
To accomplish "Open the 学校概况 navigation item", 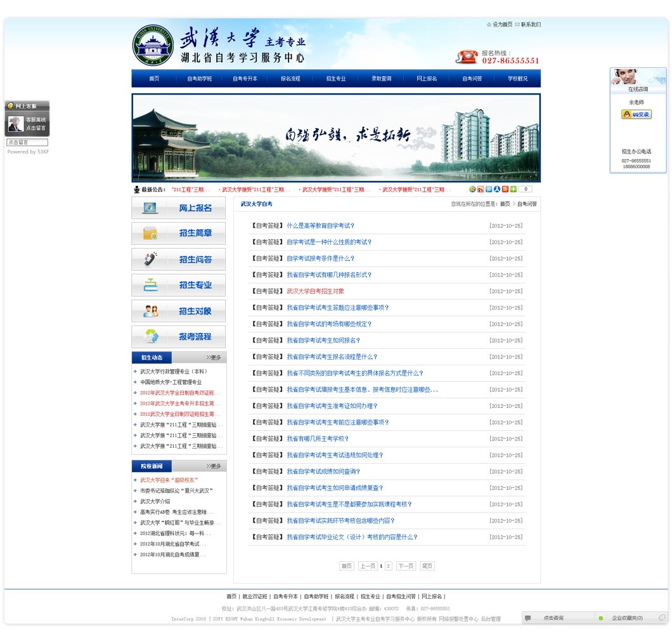I will click(518, 79).
